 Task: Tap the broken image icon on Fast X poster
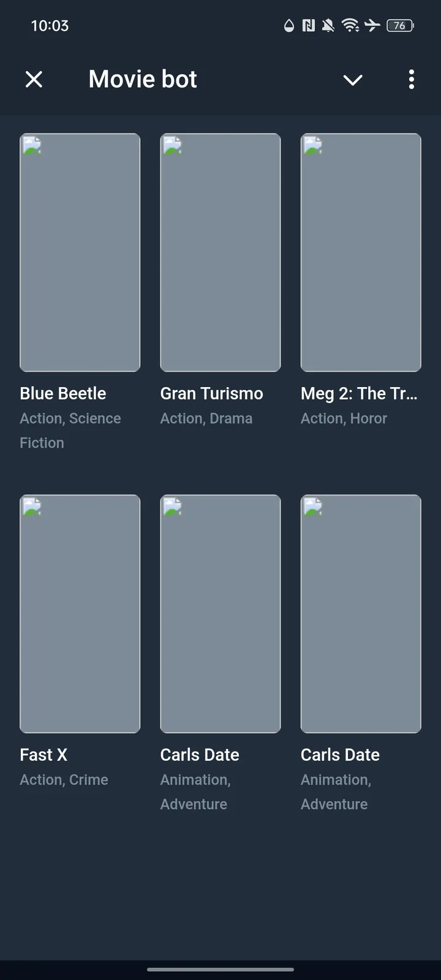tap(32, 507)
